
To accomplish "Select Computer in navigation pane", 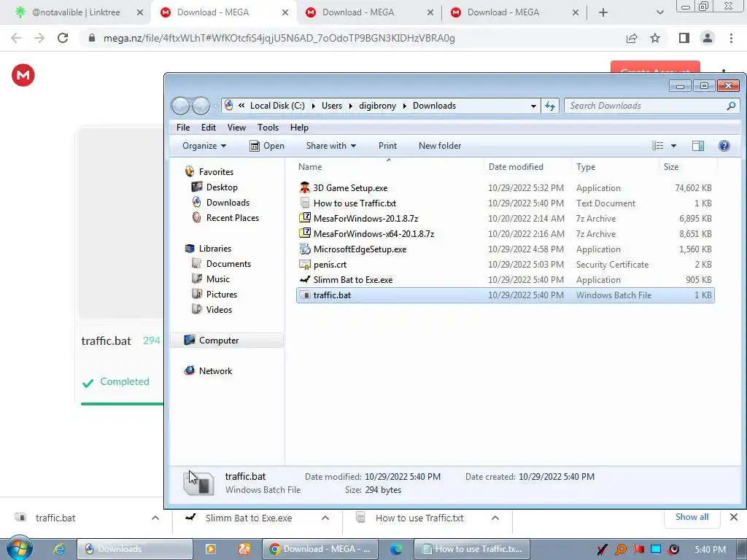I will click(219, 341).
